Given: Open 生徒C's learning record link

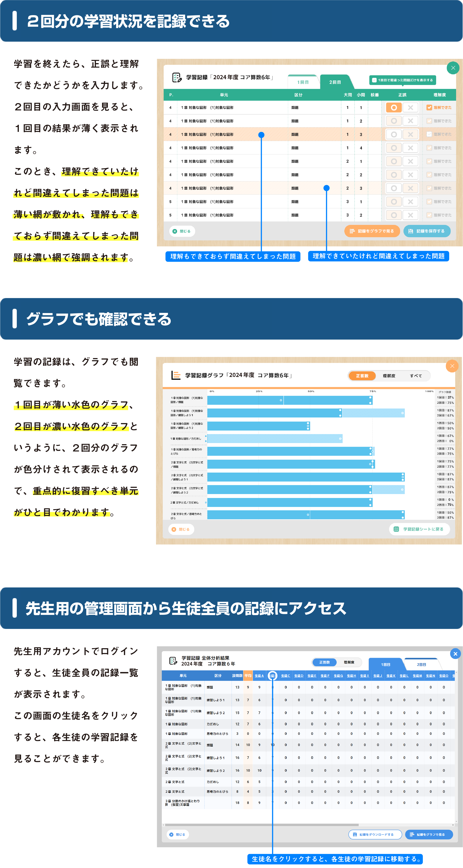Looking at the screenshot, I should (286, 676).
